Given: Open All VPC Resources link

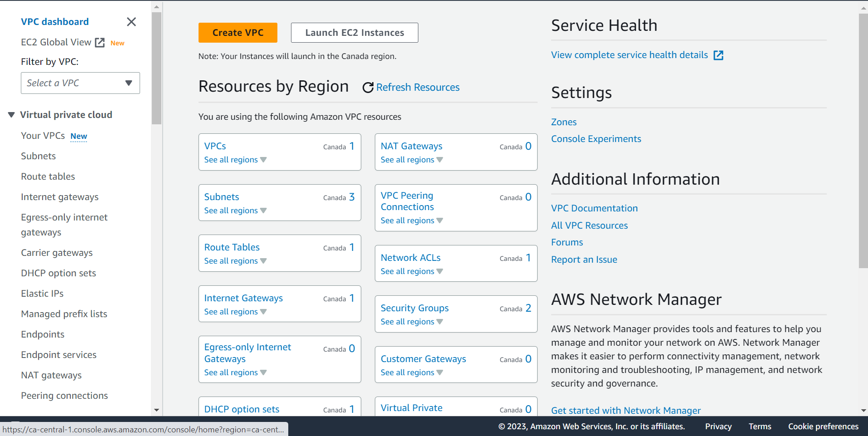Looking at the screenshot, I should coord(589,225).
